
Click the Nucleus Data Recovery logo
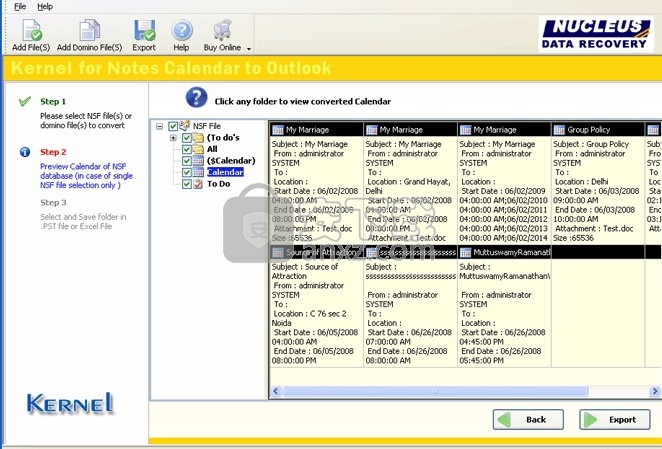(596, 33)
